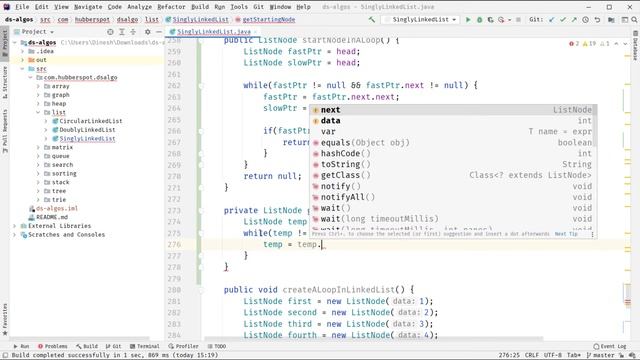Open the Git menu
The image size is (640, 360).
coord(258,7)
